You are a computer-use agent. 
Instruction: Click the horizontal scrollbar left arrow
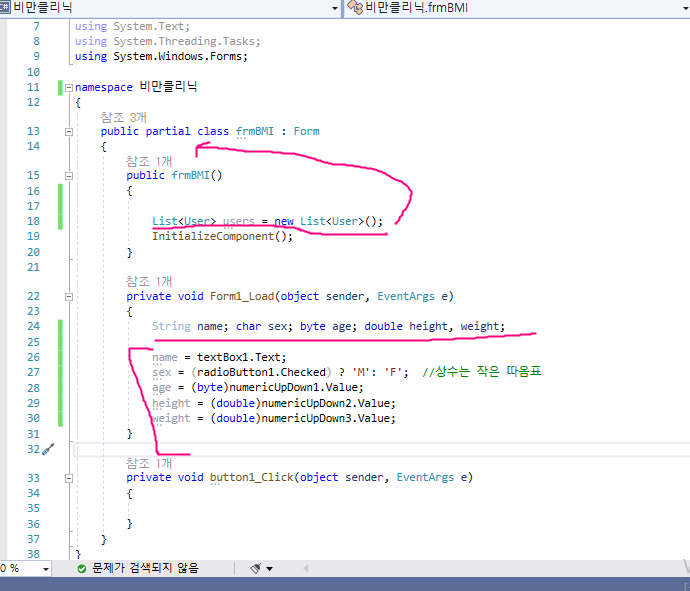(305, 569)
